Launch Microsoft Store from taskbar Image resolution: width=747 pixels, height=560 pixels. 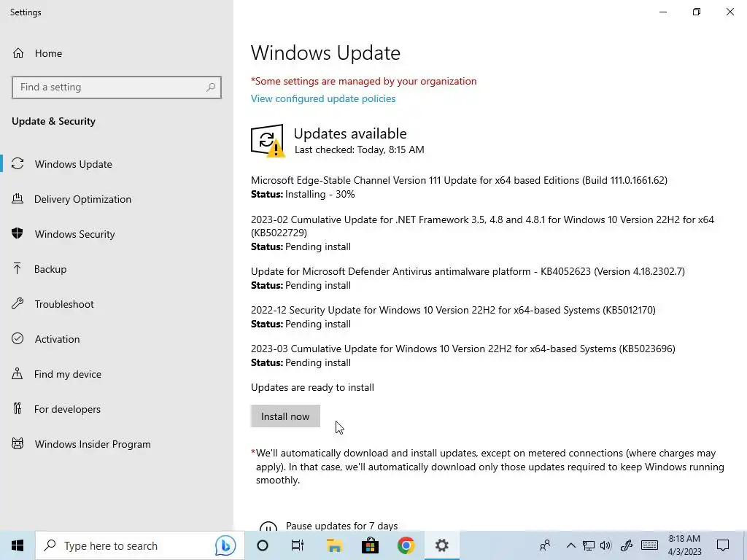370,545
